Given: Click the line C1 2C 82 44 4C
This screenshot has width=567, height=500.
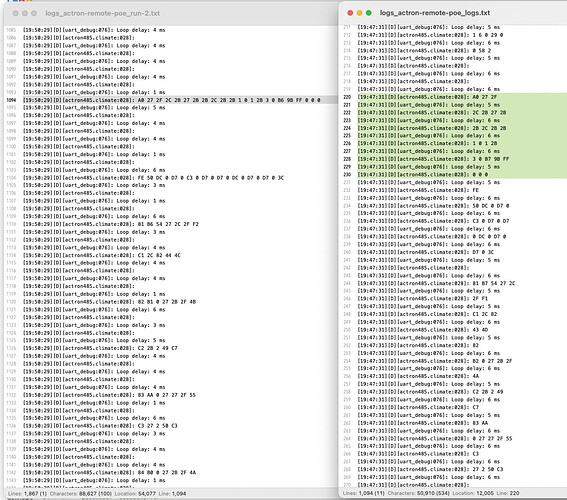Looking at the screenshot, I should point(102,255).
